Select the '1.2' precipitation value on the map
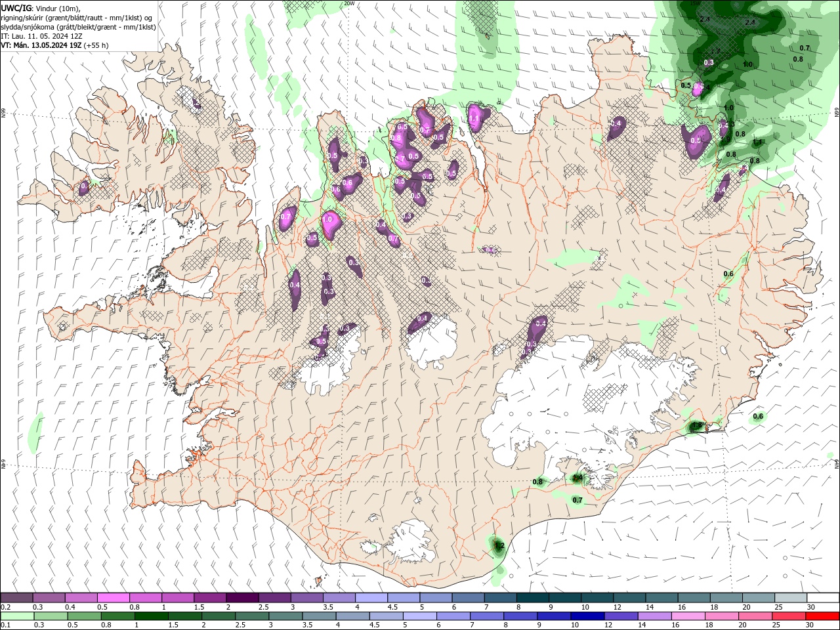The image size is (840, 630). tap(499, 545)
